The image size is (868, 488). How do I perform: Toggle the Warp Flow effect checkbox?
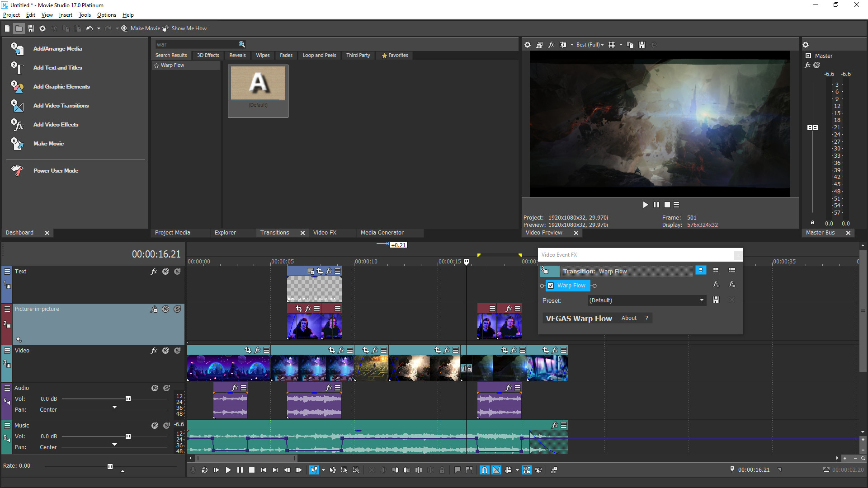point(550,286)
